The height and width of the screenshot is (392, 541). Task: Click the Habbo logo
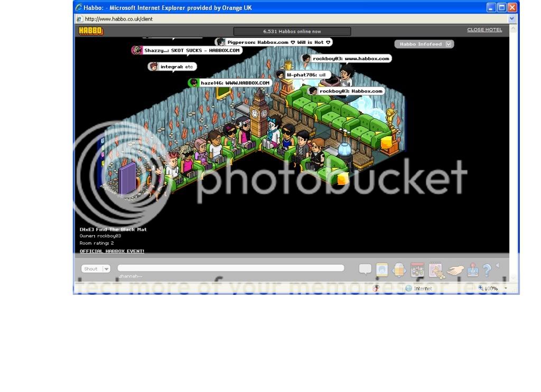(x=91, y=31)
